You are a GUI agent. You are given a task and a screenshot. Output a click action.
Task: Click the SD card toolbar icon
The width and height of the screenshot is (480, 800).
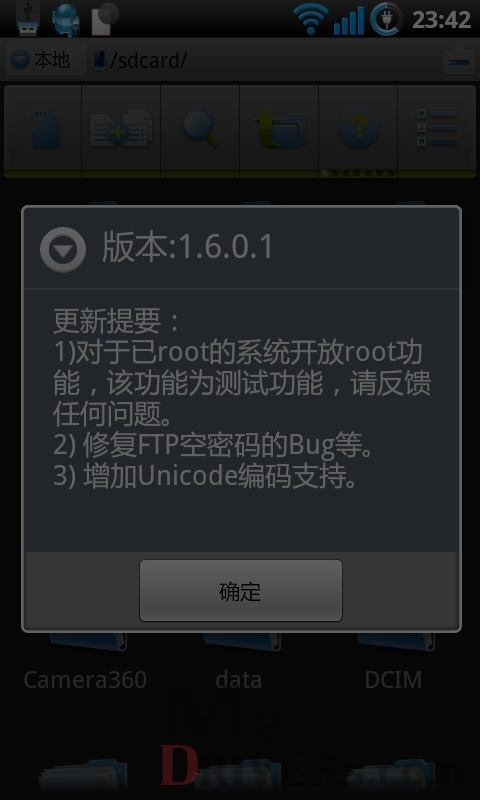[43, 128]
